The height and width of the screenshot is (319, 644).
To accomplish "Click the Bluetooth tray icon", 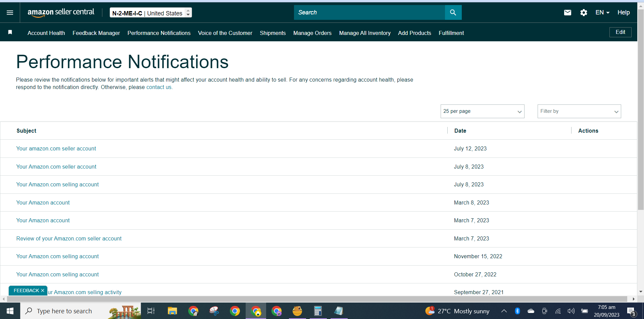I will coord(517,311).
